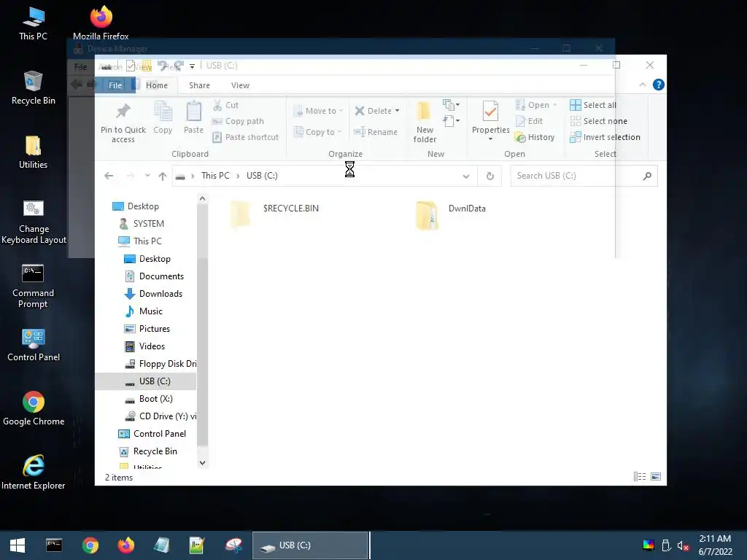Click Edit in the ribbon Open group
Image resolution: width=747 pixels, height=560 pixels.
pyautogui.click(x=530, y=122)
